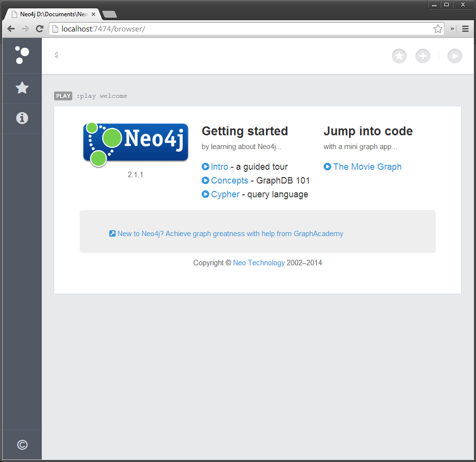Expand the hidden extensions chevron
Screen dimensions: 476x462
point(452,29)
